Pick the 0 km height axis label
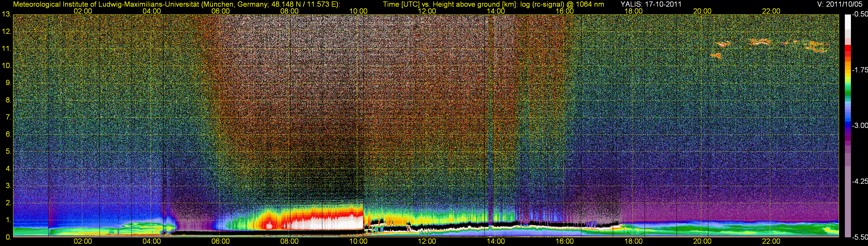This screenshot has width=868, height=246. pos(8,237)
